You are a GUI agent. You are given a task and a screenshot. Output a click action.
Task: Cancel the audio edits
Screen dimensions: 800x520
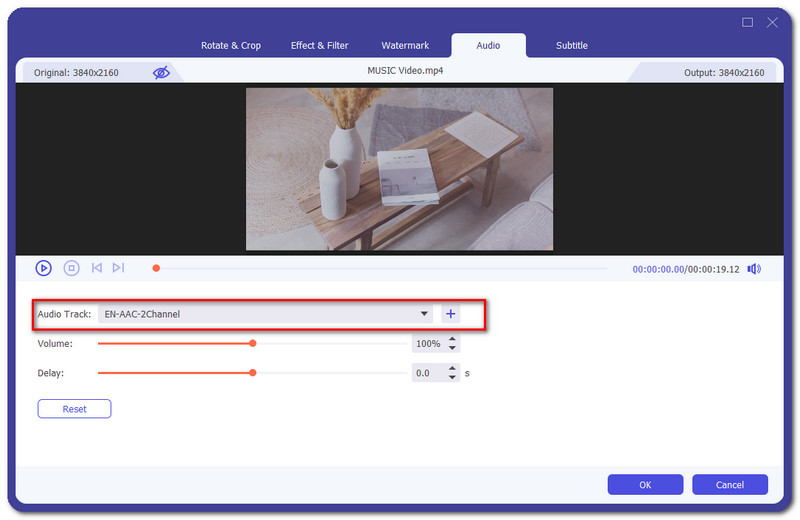coord(730,484)
